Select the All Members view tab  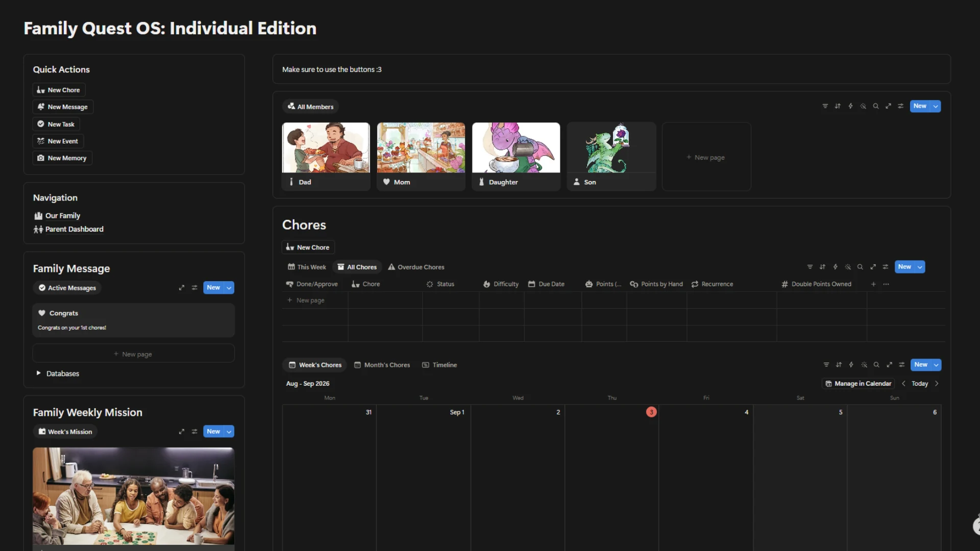point(310,107)
